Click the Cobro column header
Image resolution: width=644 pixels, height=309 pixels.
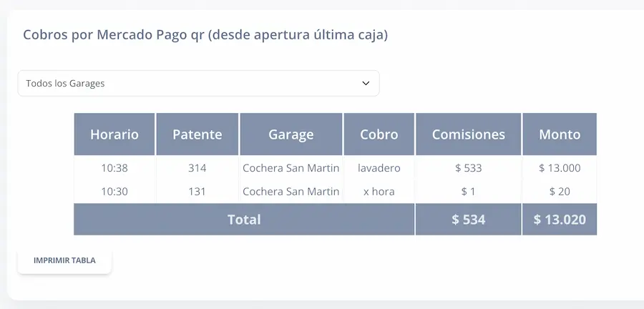(x=379, y=134)
